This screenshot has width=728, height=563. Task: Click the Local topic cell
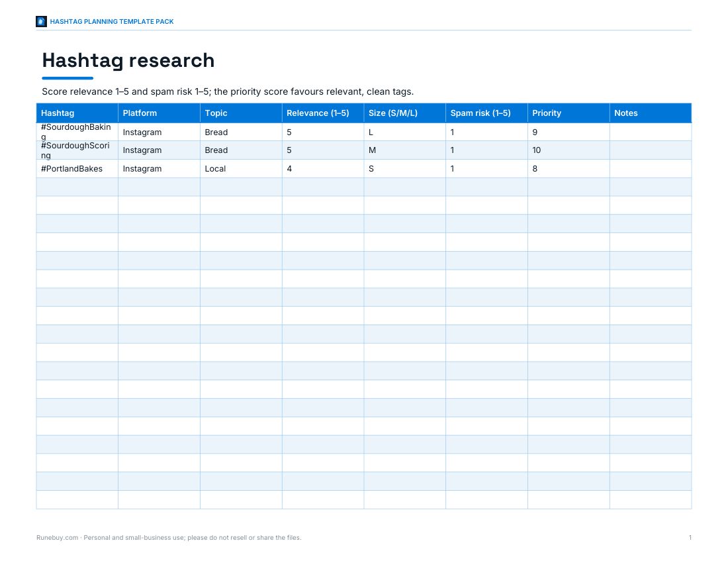click(241, 169)
